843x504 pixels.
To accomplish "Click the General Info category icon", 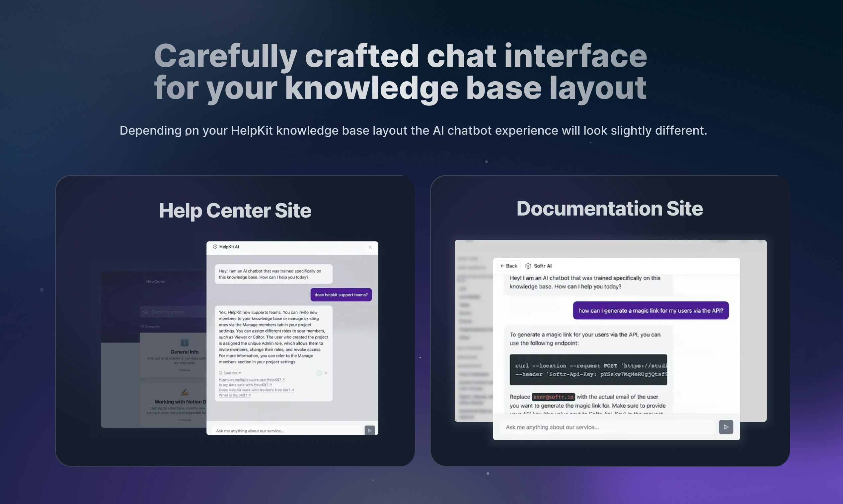I will pyautogui.click(x=184, y=342).
